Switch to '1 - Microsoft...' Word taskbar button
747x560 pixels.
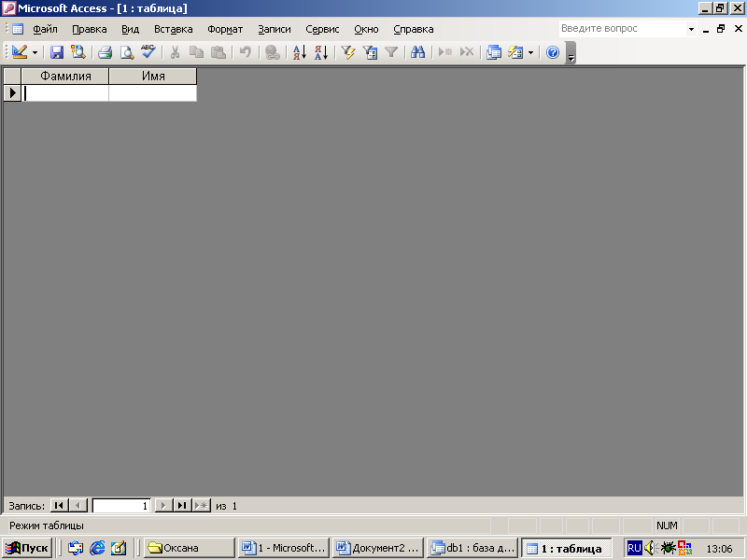click(x=284, y=548)
